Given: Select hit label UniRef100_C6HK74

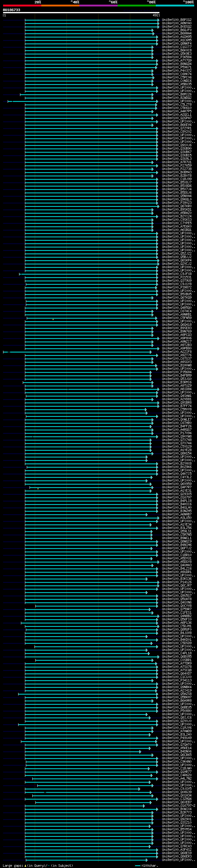Looking at the screenshot, I should [x=177, y=74].
